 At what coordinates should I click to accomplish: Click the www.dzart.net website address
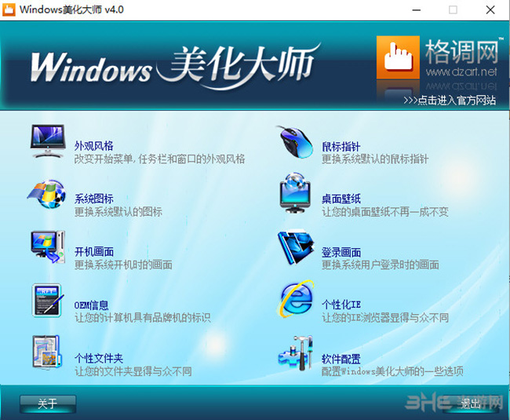pyautogui.click(x=461, y=71)
